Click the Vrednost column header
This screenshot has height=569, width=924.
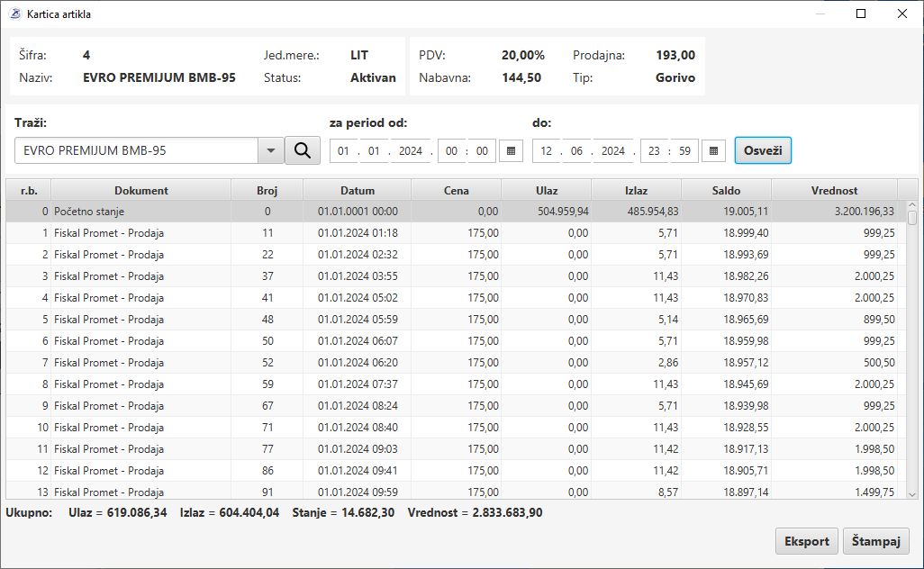point(834,190)
